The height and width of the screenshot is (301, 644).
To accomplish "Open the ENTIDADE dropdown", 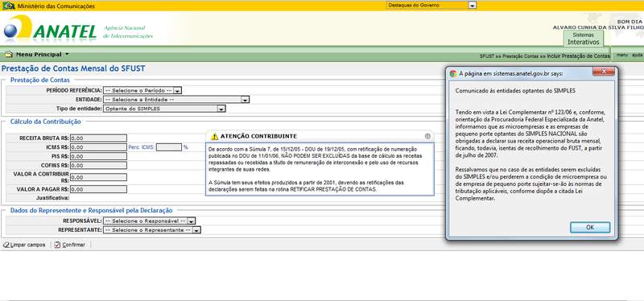I will click(176, 99).
